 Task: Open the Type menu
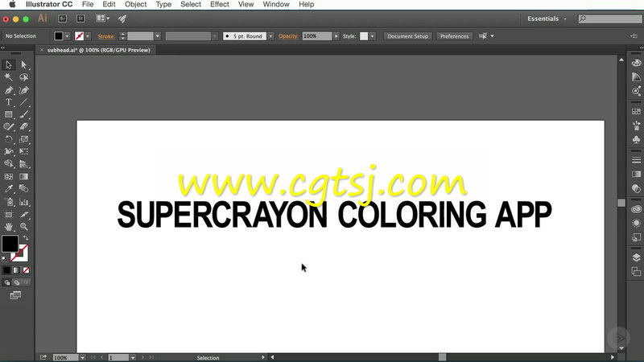click(x=163, y=5)
